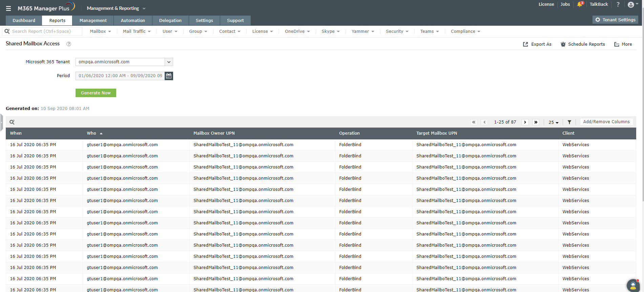Open the column filter funnel
Screen dimensions: 644x292
[569, 122]
